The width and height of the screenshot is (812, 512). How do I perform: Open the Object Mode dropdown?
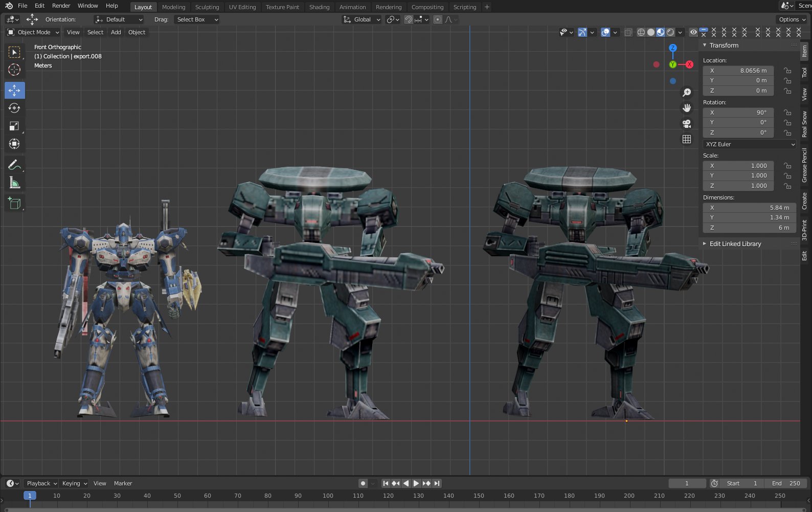pos(33,32)
